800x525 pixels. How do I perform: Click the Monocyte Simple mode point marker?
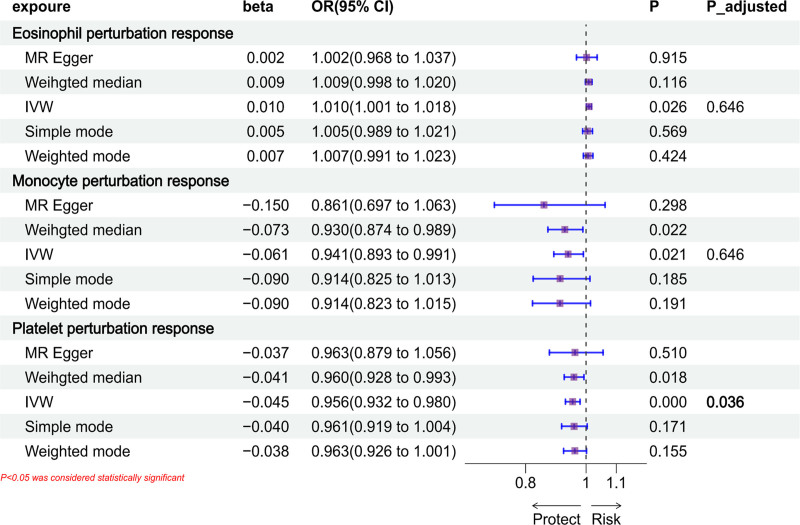coord(560,279)
